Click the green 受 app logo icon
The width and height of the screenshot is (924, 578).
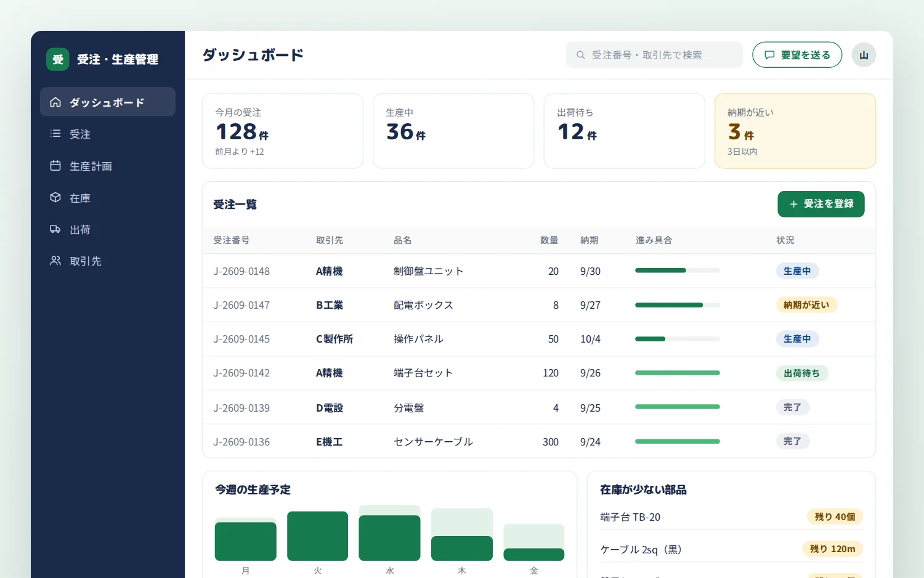pos(58,59)
